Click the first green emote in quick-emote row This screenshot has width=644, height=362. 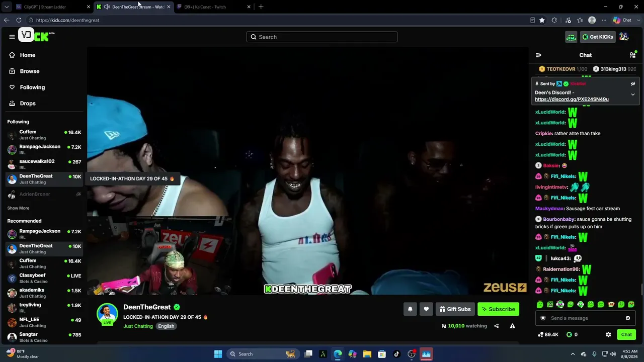click(x=540, y=305)
